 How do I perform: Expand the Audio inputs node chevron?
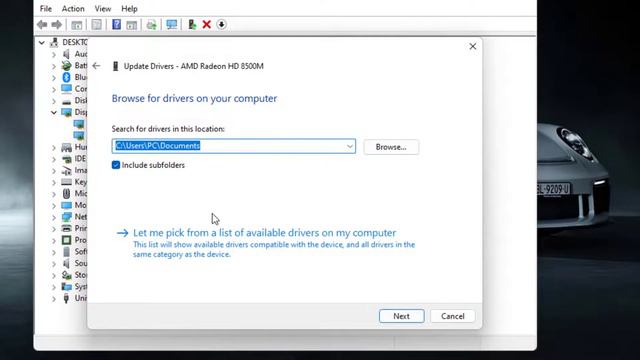click(54, 54)
